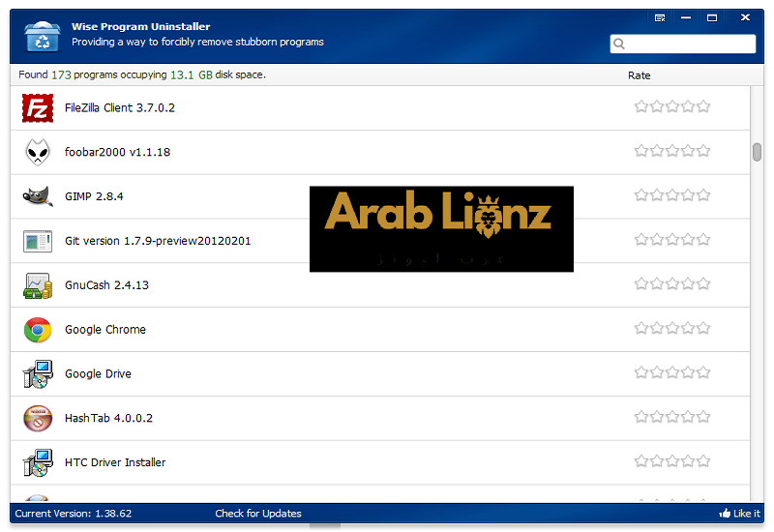Click the program list scrollbar thumb
The image size is (774, 532).
(757, 152)
